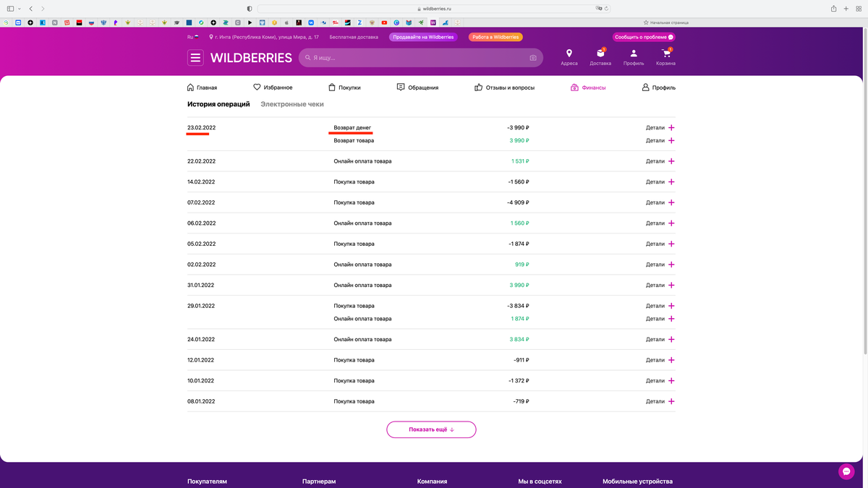Open the chat support bubble icon
Viewport: 868px width, 488px height.
point(846,471)
